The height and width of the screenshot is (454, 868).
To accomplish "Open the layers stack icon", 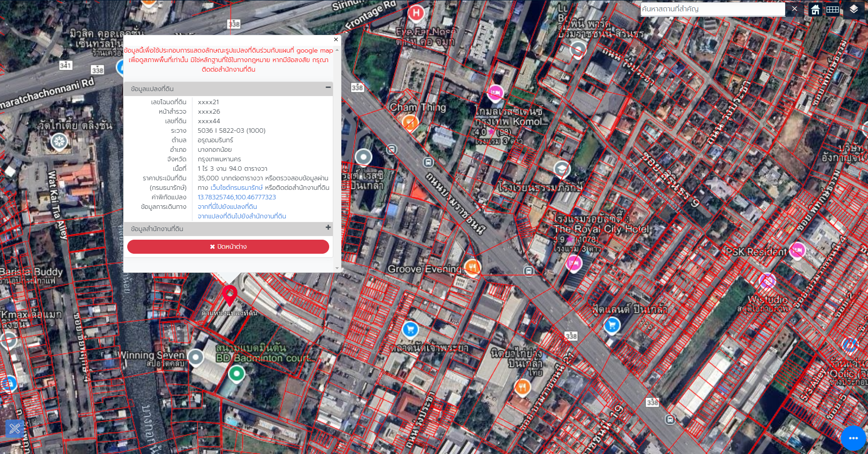I will coord(854,10).
